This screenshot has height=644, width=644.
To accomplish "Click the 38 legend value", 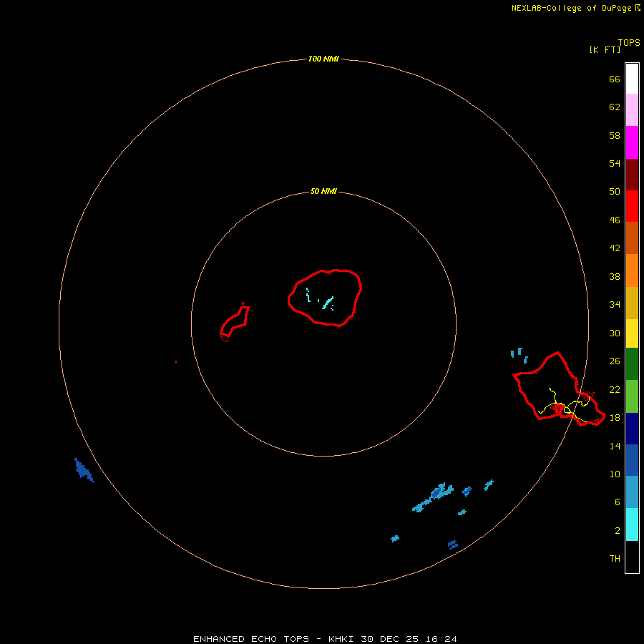I will [615, 276].
